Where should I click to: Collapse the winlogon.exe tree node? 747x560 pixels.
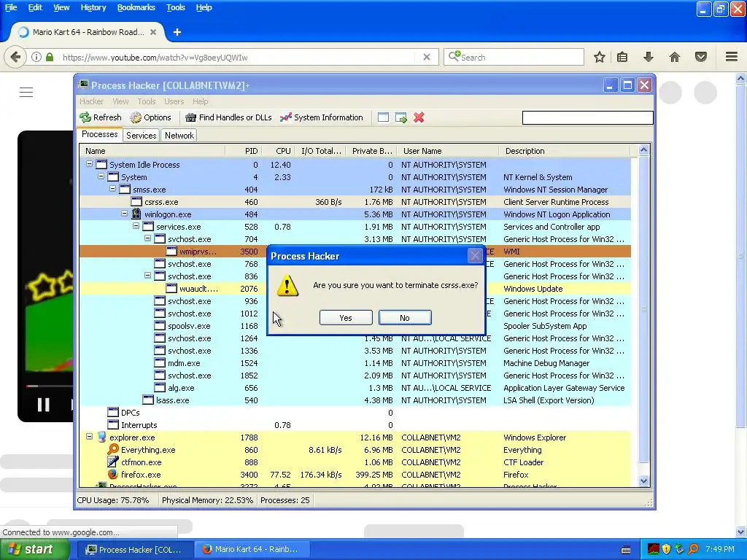point(124,214)
